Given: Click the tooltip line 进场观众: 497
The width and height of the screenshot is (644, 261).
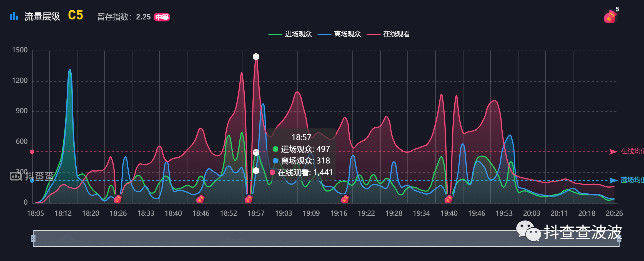Looking at the screenshot, I should (x=302, y=149).
